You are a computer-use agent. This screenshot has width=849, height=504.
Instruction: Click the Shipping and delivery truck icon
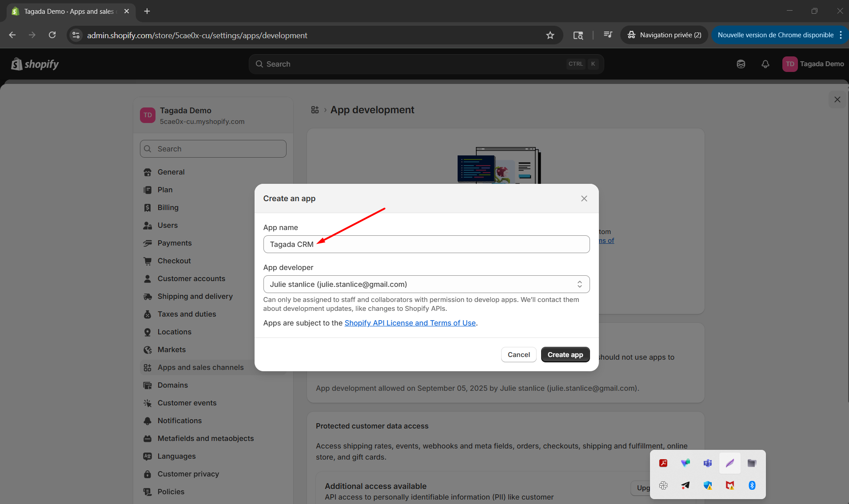point(147,296)
